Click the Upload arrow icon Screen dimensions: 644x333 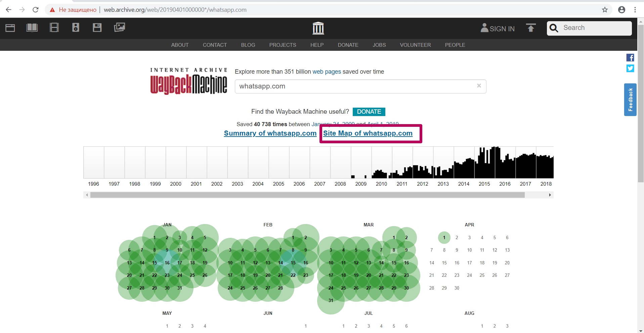point(531,28)
